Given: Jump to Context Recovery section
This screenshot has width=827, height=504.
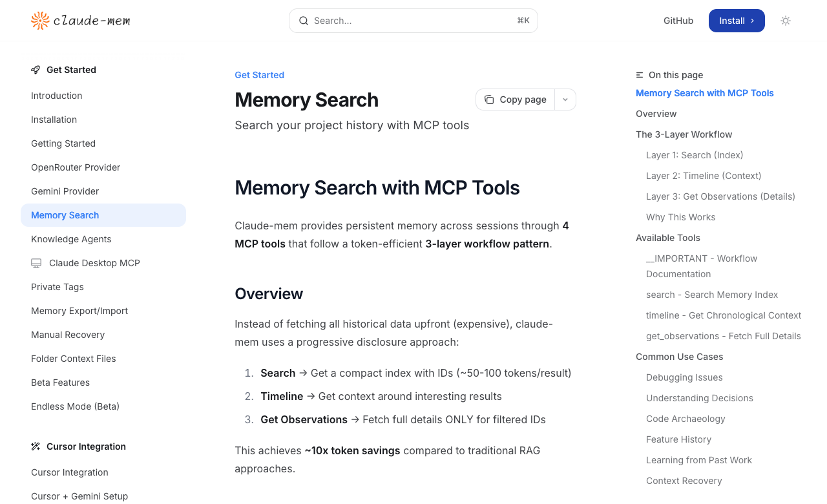Looking at the screenshot, I should (x=684, y=481).
